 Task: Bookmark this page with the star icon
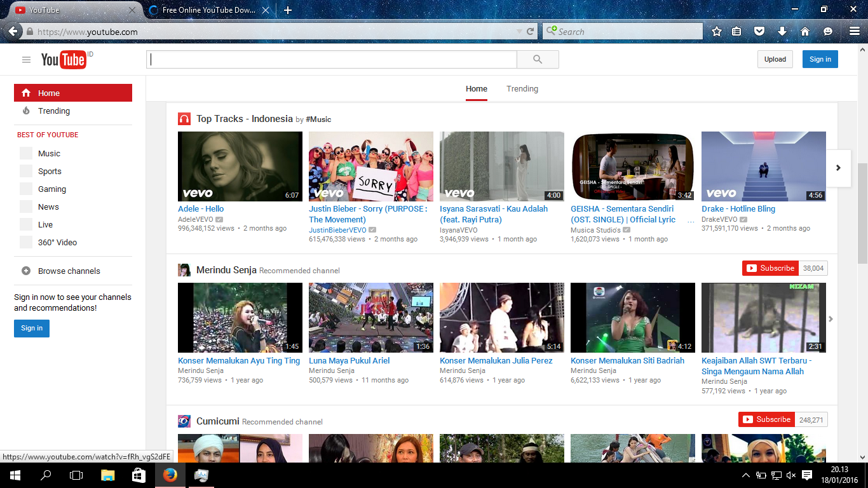click(717, 32)
